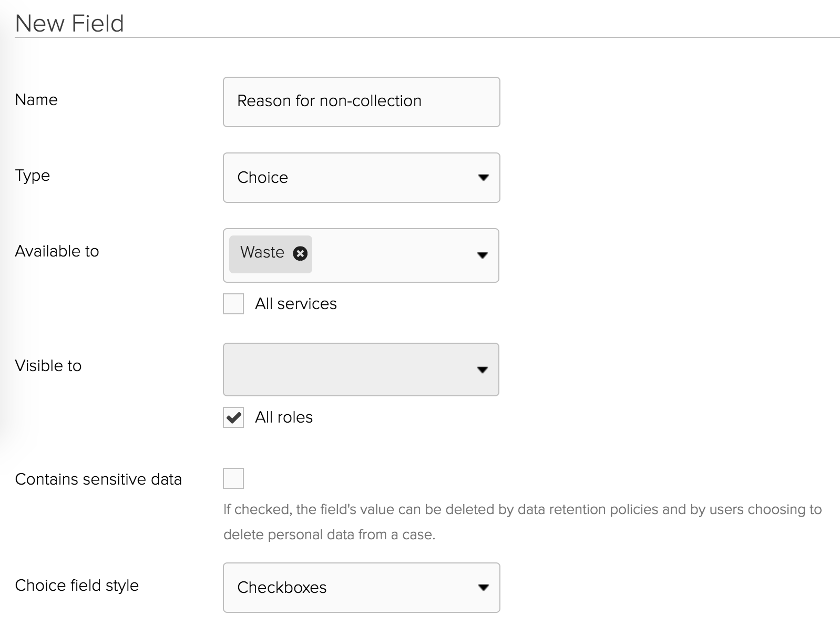Screen dimensions: 840x636
Task: Click the 'All roles' label text
Action: click(x=284, y=417)
